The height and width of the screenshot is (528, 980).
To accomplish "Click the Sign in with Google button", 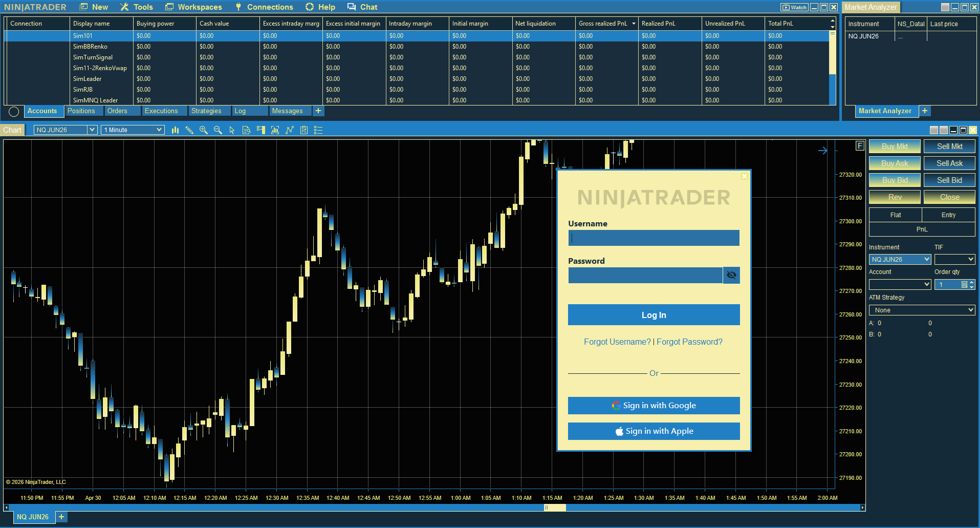I will click(x=654, y=406).
